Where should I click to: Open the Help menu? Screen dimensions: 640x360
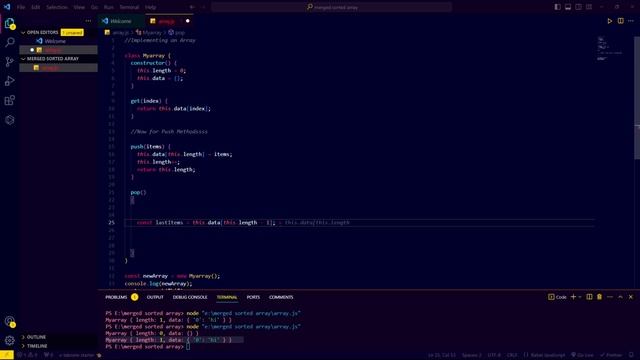click(151, 7)
